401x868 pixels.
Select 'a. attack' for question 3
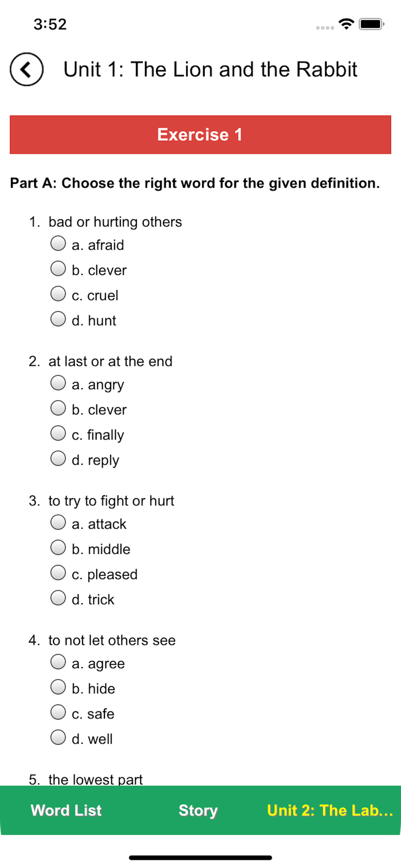tap(58, 523)
